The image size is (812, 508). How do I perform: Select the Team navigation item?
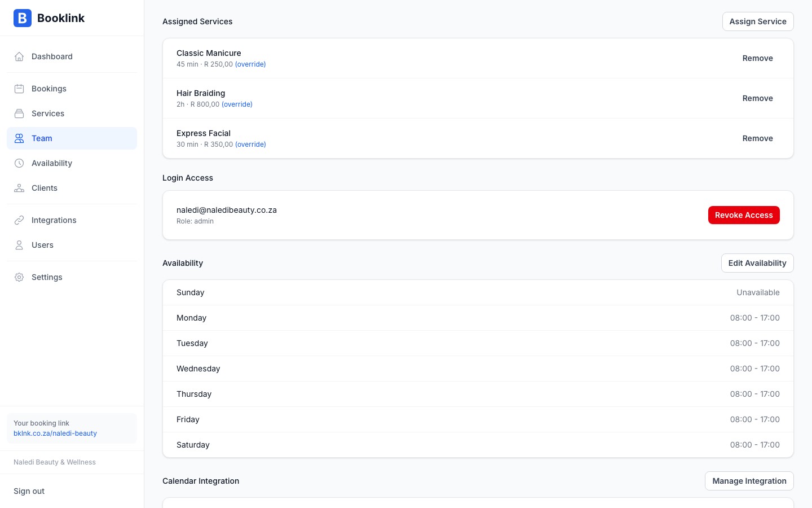tap(42, 138)
